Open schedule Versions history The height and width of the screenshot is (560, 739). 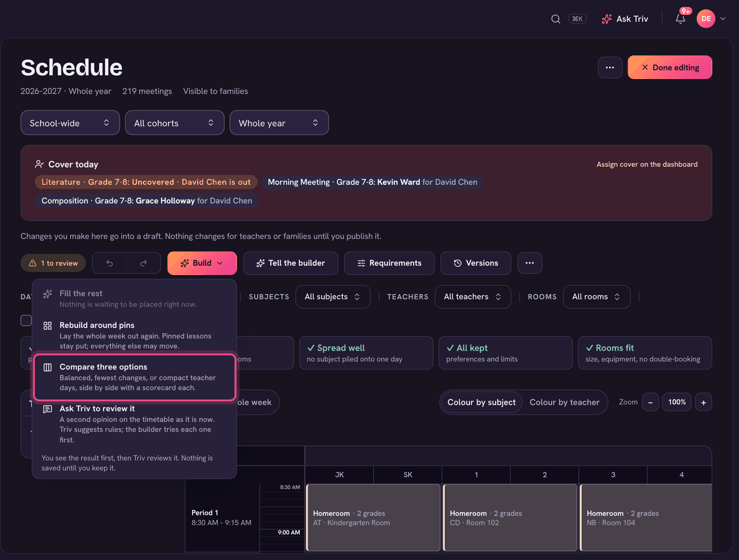(476, 263)
